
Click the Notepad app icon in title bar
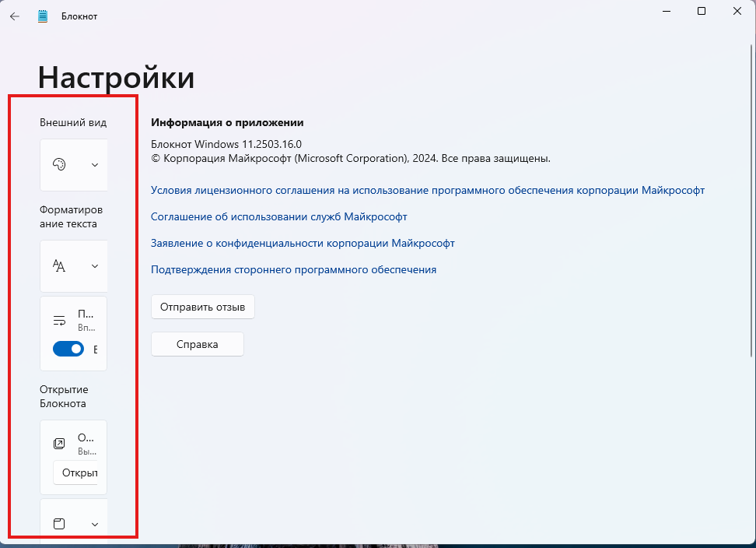(43, 16)
